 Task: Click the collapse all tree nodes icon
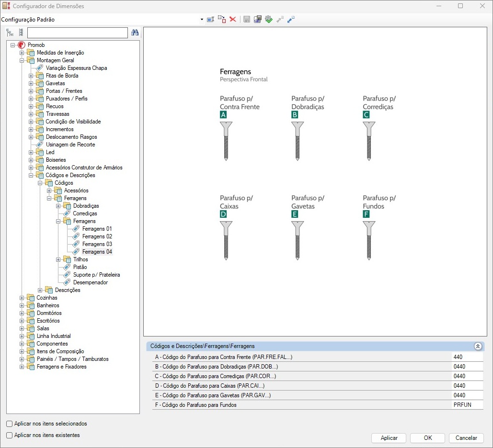[21, 33]
